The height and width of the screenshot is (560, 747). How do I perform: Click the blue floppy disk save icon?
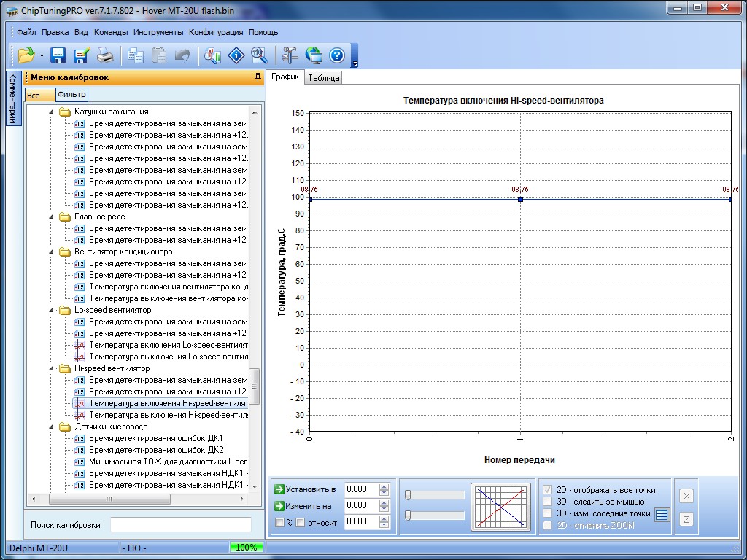pos(58,55)
